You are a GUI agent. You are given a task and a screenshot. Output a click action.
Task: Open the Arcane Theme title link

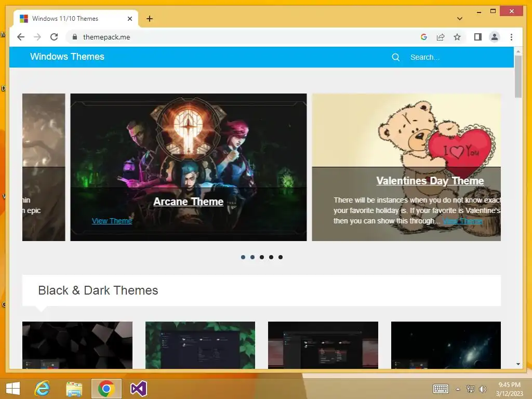click(x=188, y=202)
